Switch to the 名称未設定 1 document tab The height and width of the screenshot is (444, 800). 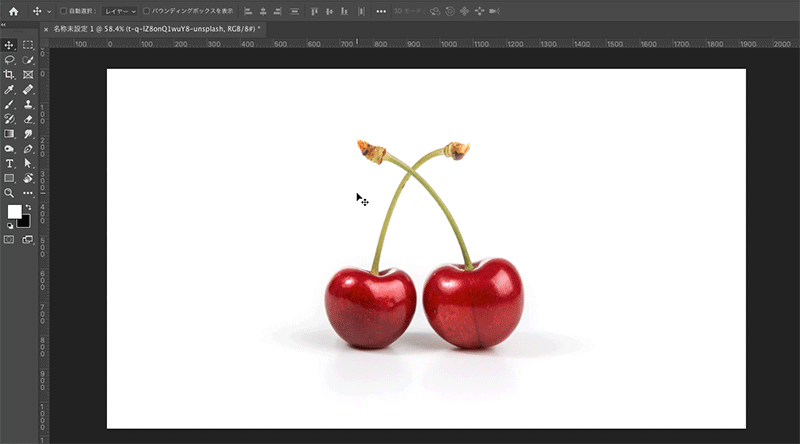click(157, 29)
